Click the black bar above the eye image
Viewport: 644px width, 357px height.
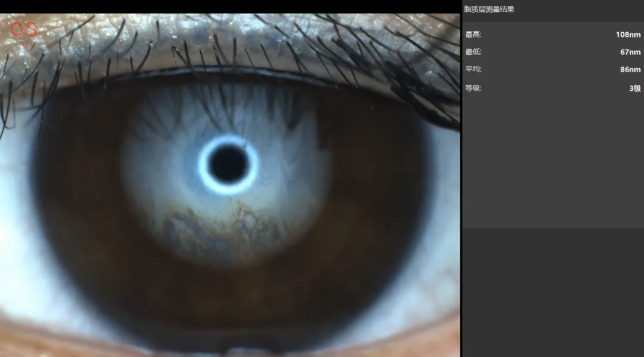(230, 7)
